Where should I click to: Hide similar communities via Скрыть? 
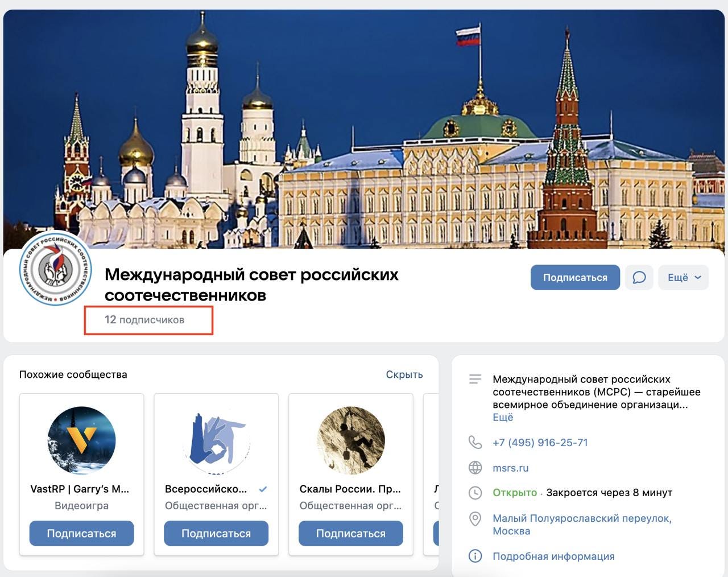[x=404, y=374]
